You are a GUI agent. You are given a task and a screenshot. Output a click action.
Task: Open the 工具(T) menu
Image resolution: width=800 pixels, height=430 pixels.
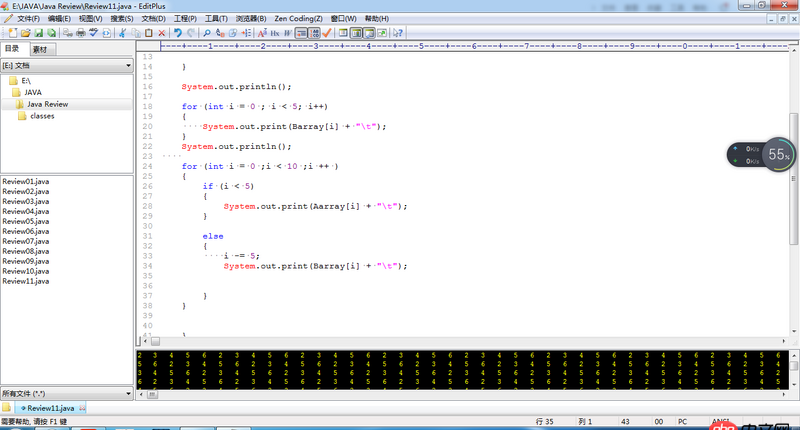[x=216, y=18]
